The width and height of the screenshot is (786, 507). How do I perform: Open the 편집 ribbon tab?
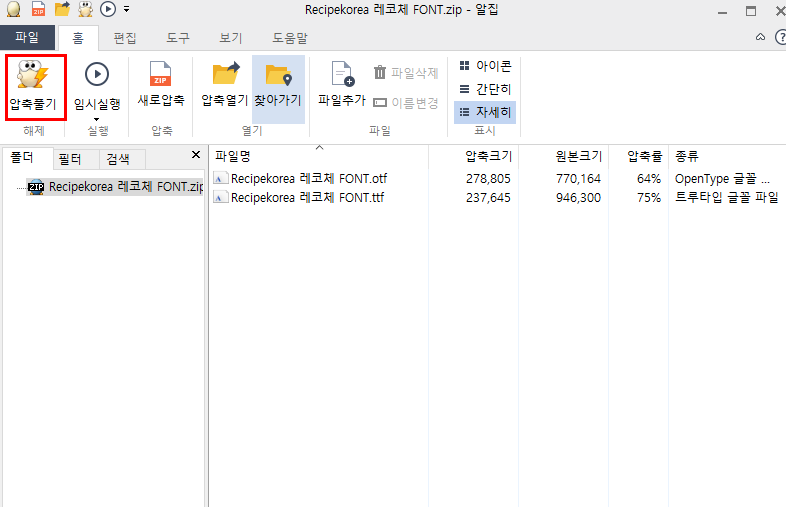coord(125,38)
